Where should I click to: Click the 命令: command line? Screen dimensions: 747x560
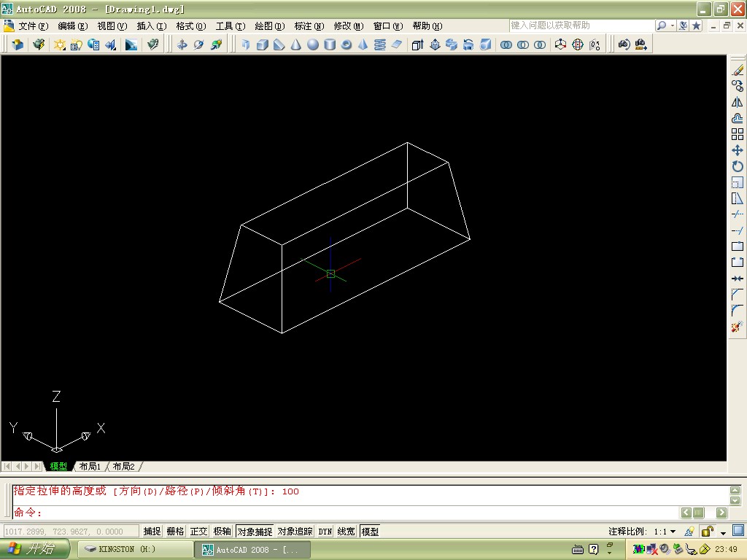click(x=345, y=513)
